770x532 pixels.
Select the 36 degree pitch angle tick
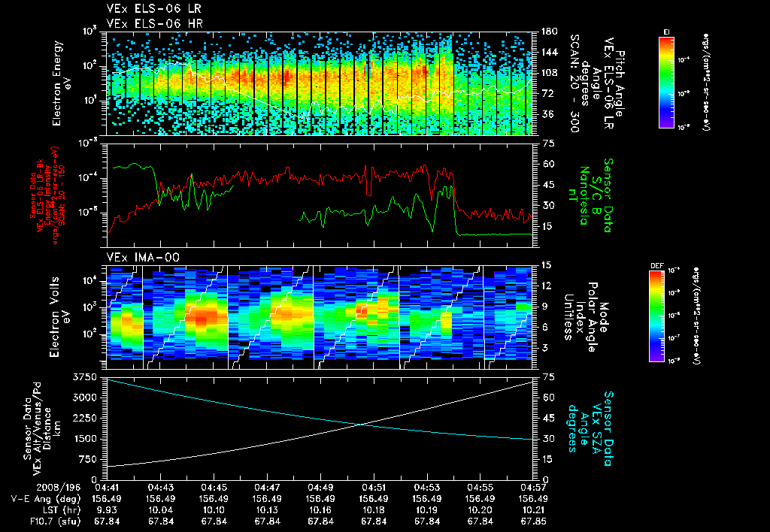(x=546, y=114)
